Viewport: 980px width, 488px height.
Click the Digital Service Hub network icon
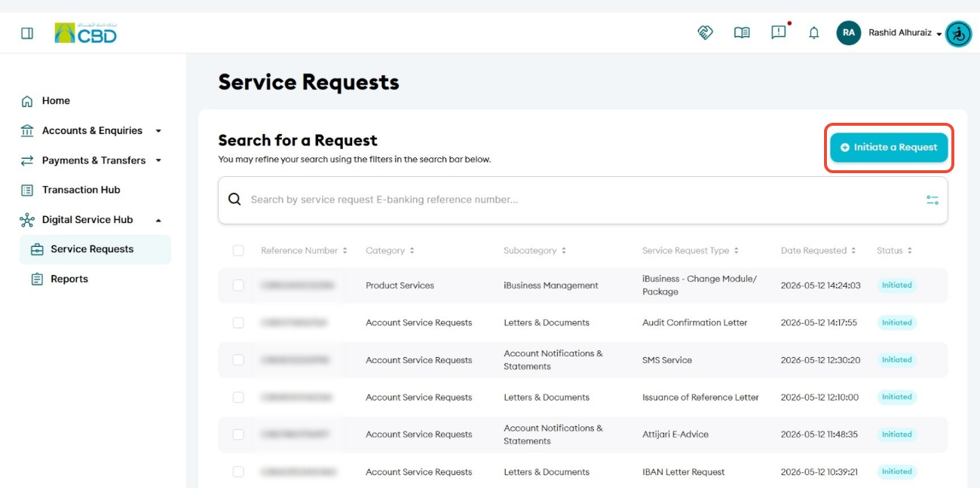click(27, 220)
